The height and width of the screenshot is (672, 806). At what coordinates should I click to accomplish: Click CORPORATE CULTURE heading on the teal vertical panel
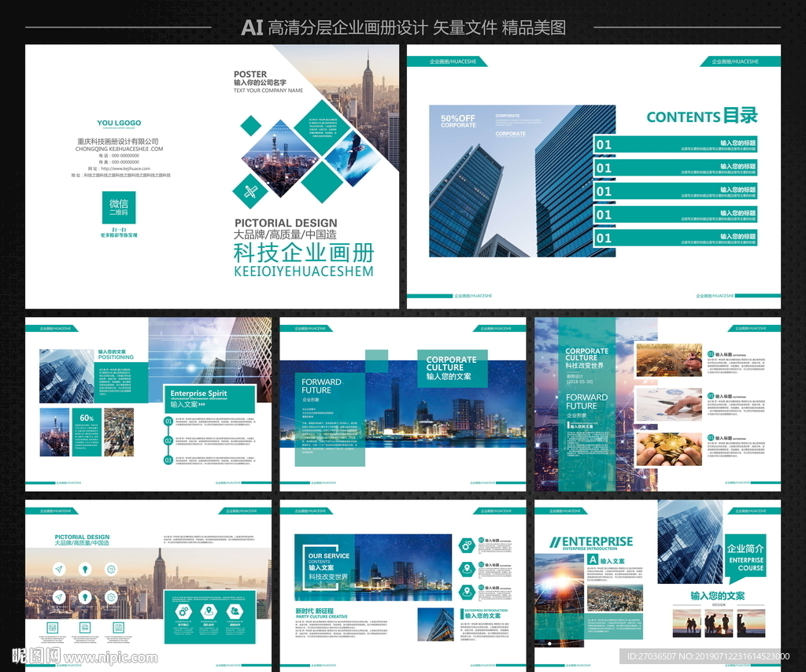[x=586, y=355]
